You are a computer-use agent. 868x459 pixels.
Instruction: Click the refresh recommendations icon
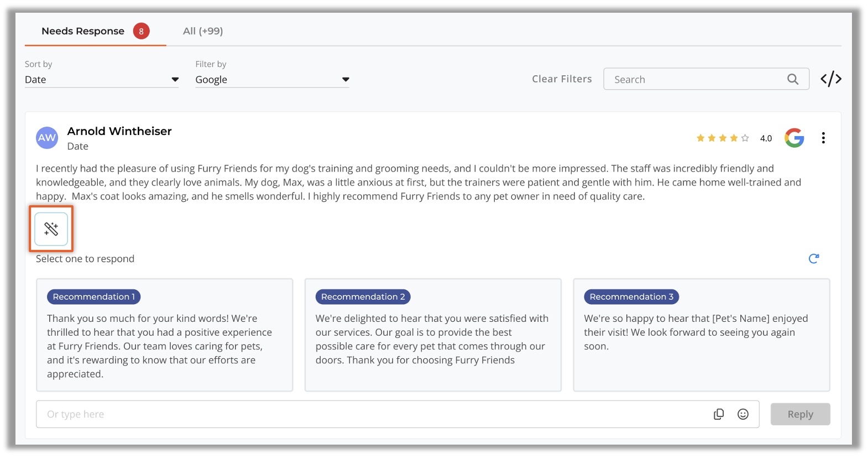coord(813,258)
